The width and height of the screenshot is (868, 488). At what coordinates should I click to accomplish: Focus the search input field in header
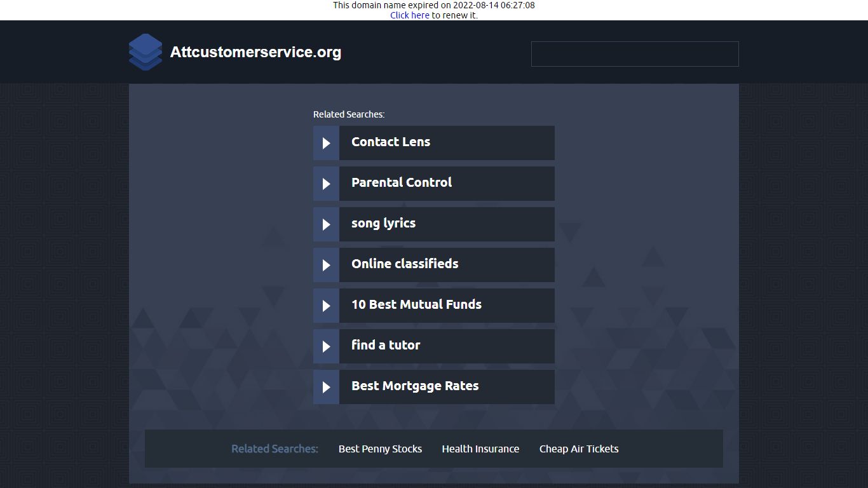635,54
